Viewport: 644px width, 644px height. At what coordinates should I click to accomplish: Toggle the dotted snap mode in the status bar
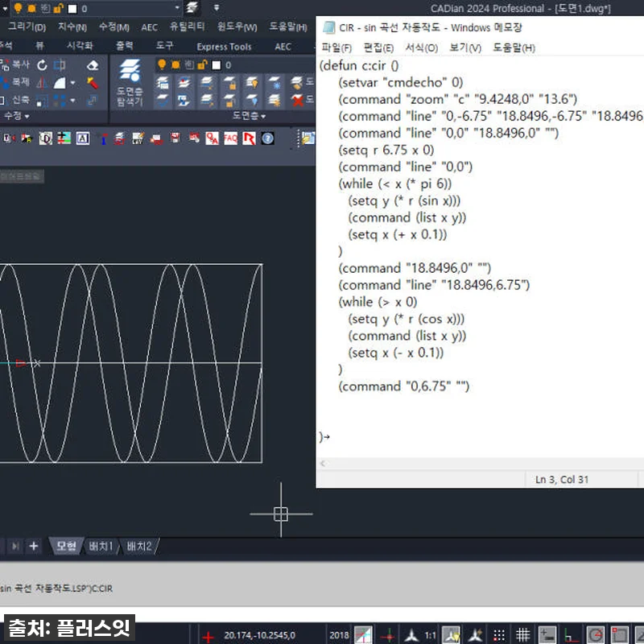click(x=499, y=635)
